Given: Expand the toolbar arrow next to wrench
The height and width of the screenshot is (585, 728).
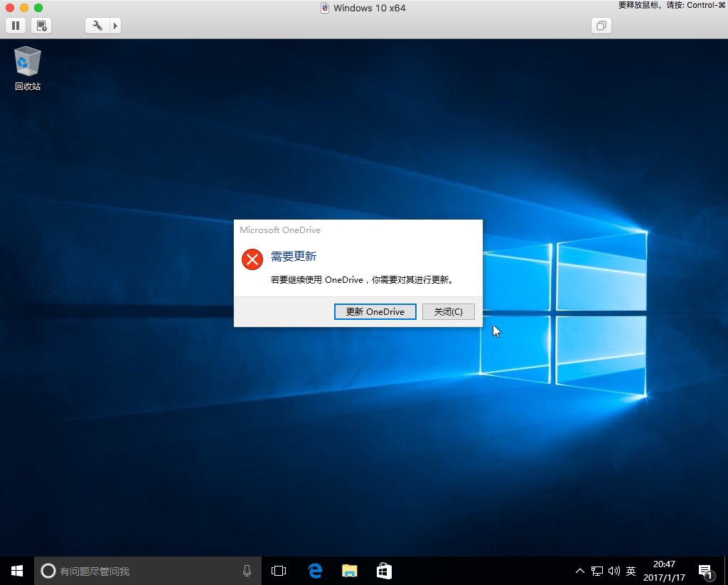Looking at the screenshot, I should click(x=116, y=26).
